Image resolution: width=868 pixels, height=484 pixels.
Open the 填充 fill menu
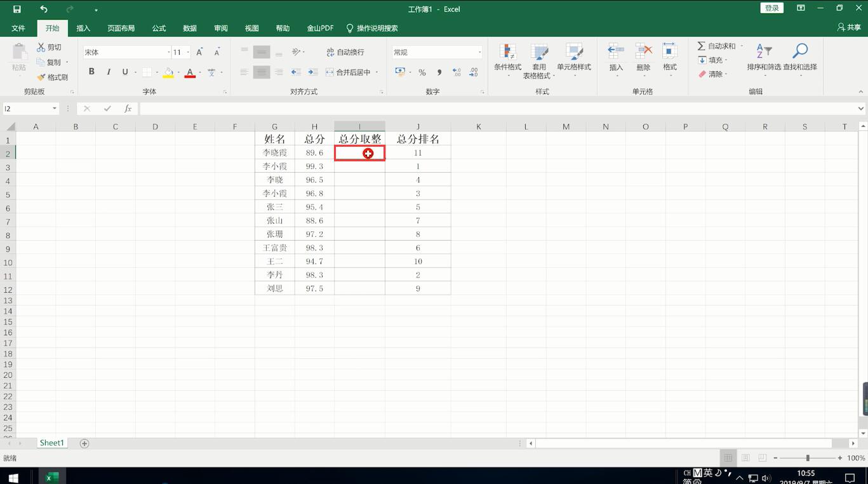pos(712,60)
